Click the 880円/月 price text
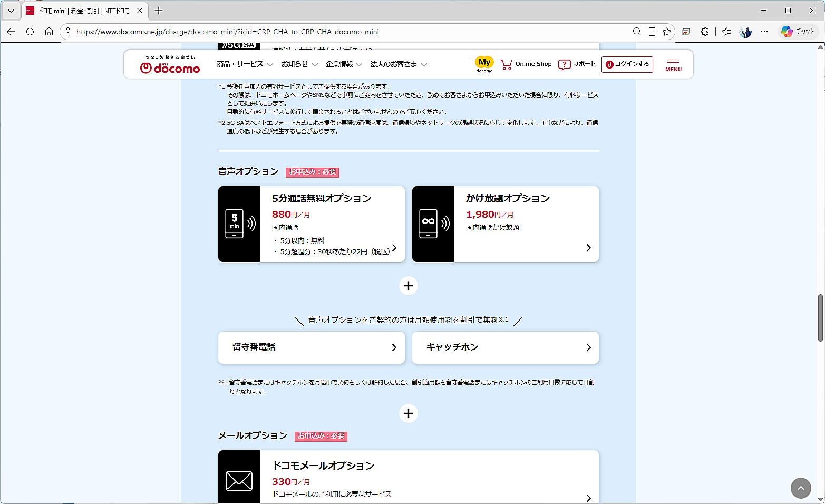The width and height of the screenshot is (825, 504). point(291,215)
